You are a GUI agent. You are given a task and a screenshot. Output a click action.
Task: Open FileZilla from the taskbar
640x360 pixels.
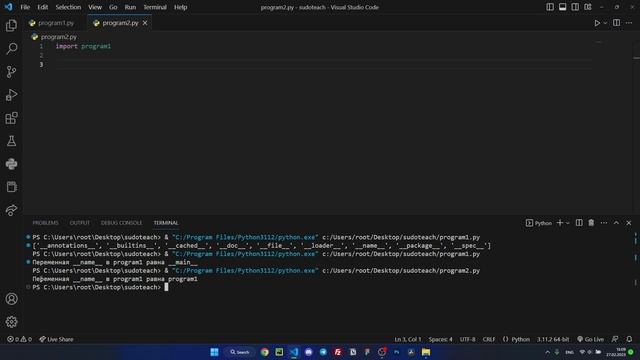pyautogui.click(x=338, y=352)
